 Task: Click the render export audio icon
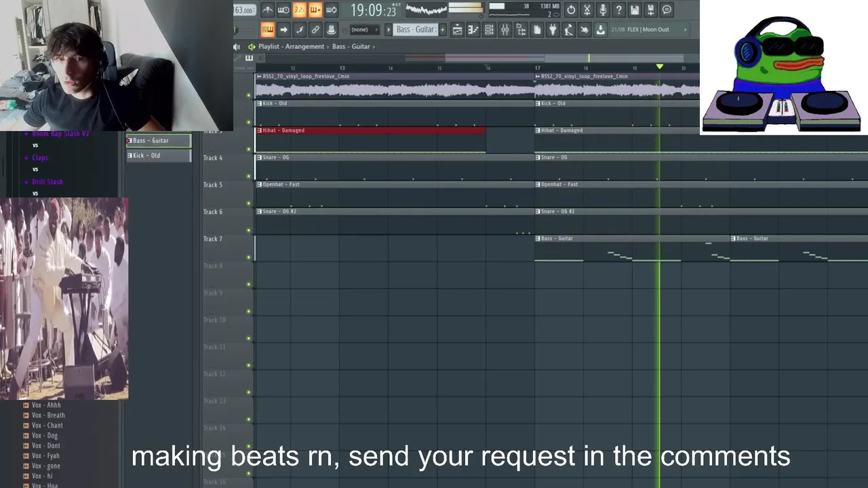click(x=650, y=10)
